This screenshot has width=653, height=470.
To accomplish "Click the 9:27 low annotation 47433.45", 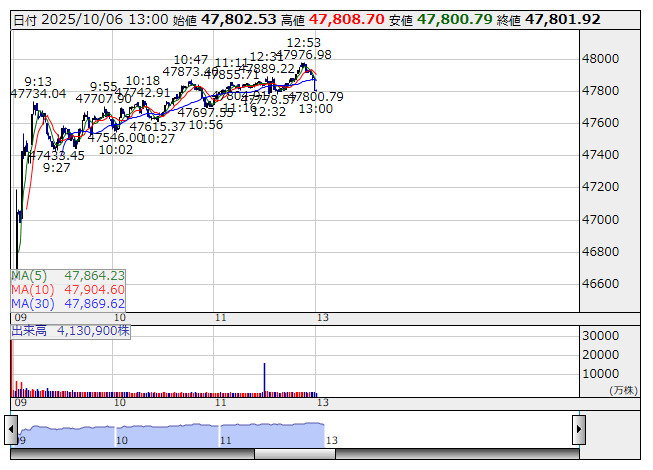I will tap(56, 156).
